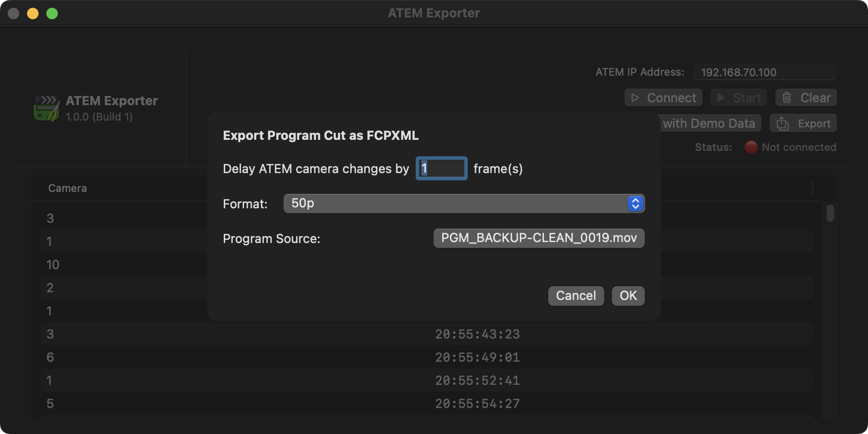Image resolution: width=868 pixels, height=434 pixels.
Task: Select the camera 5 row at 20:55:54:27
Action: tap(289, 404)
